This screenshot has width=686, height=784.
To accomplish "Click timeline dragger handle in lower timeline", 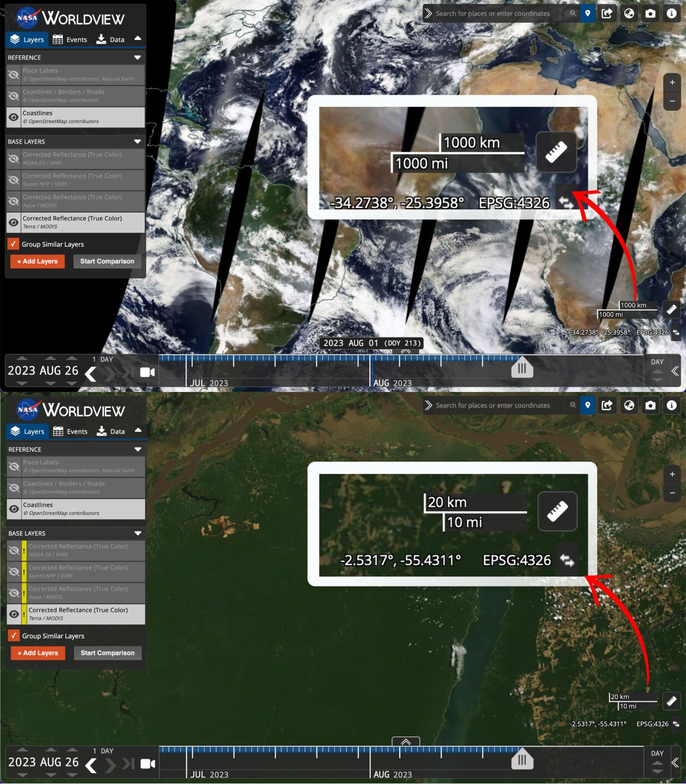I will point(522,759).
